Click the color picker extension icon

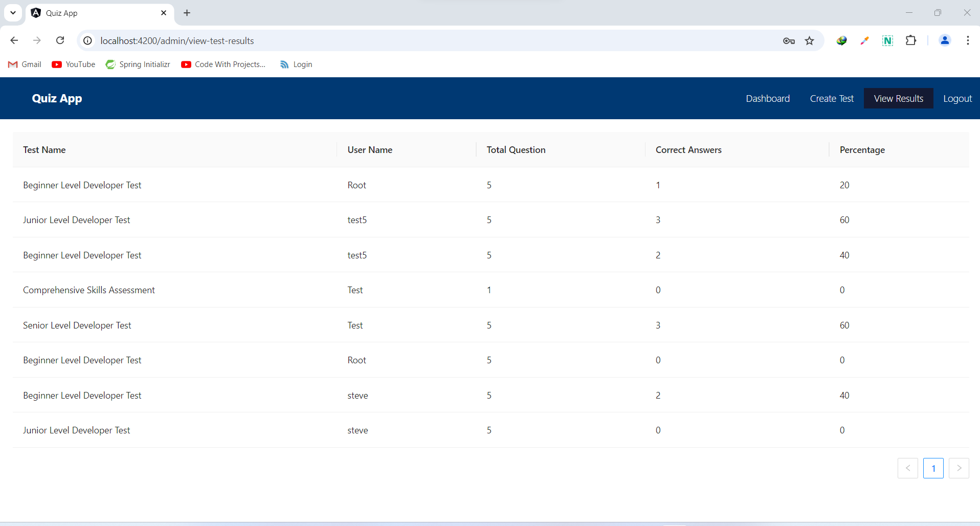pos(864,40)
